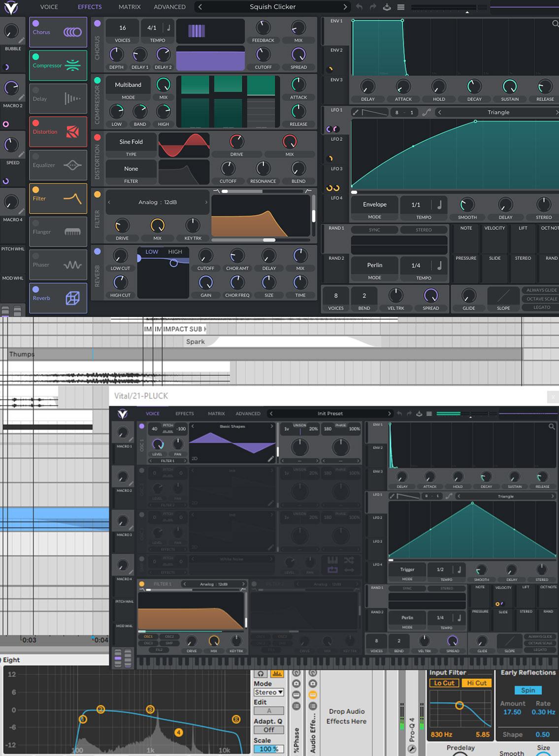Toggle OSC 1 power dot in 21-PLUCK
This screenshot has height=756, width=559.
(142, 426)
